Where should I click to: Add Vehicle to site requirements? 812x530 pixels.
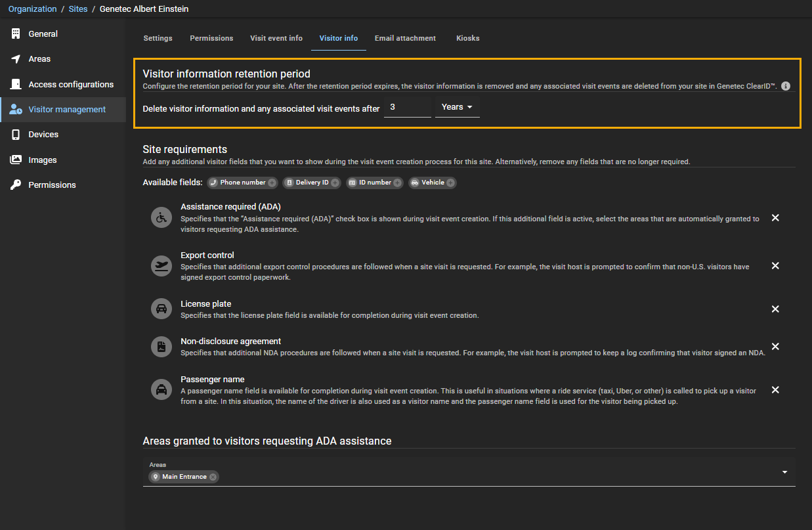(450, 183)
